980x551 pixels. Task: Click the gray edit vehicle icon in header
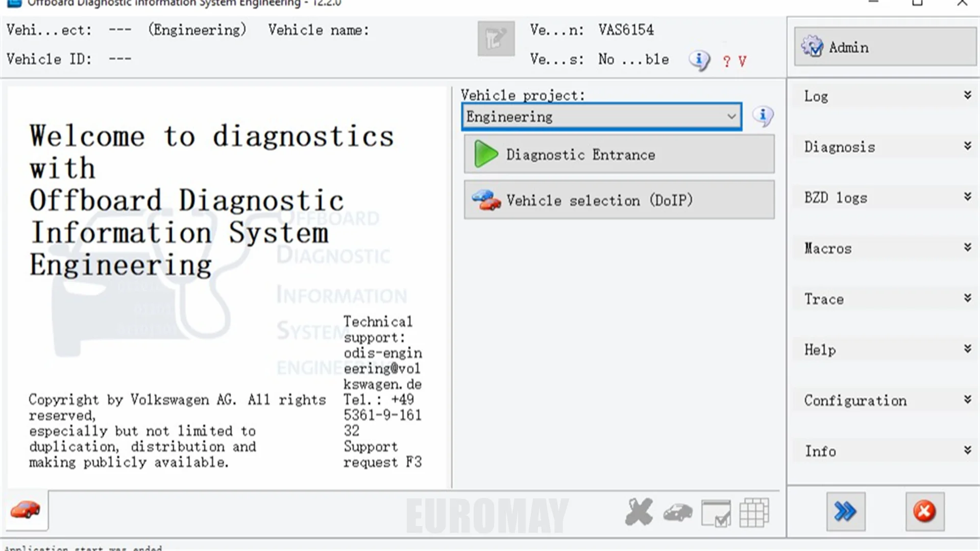pos(496,38)
